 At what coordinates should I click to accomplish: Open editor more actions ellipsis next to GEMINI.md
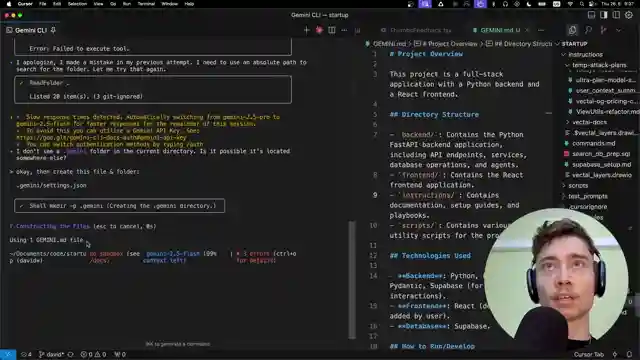(541, 30)
